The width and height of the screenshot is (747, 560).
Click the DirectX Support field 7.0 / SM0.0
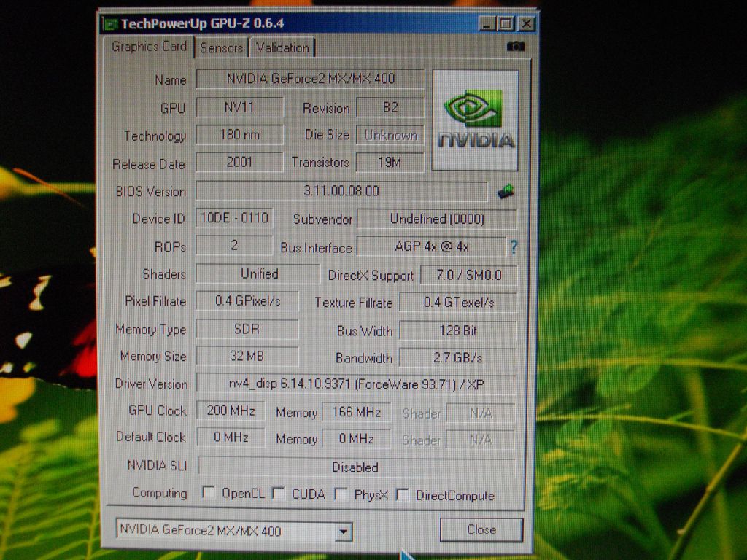coord(469,275)
